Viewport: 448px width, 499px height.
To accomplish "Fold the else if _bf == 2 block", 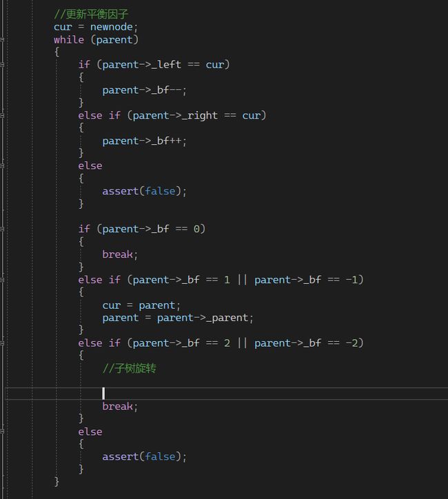I will pos(3,343).
